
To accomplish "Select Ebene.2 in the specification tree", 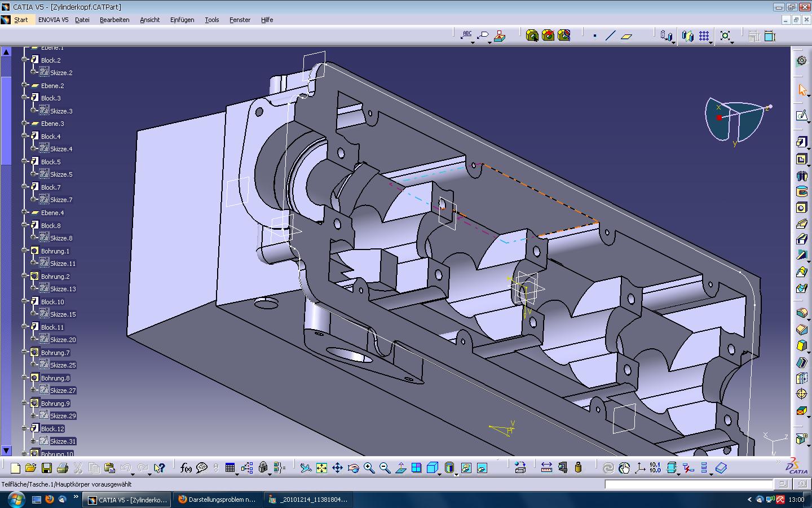I will [52, 86].
